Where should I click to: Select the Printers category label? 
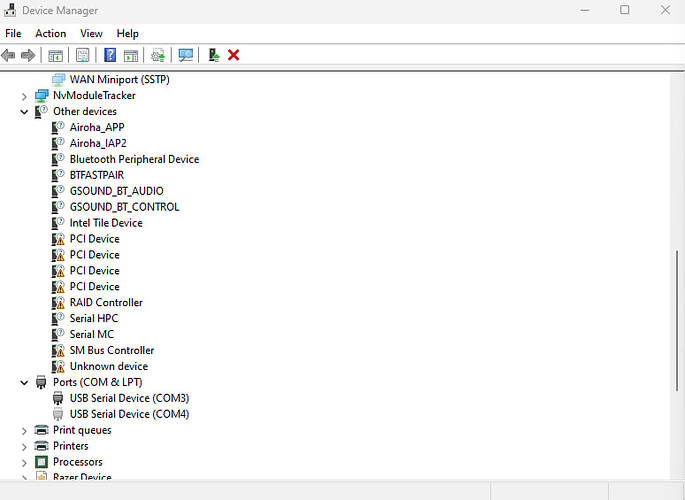pyautogui.click(x=71, y=446)
